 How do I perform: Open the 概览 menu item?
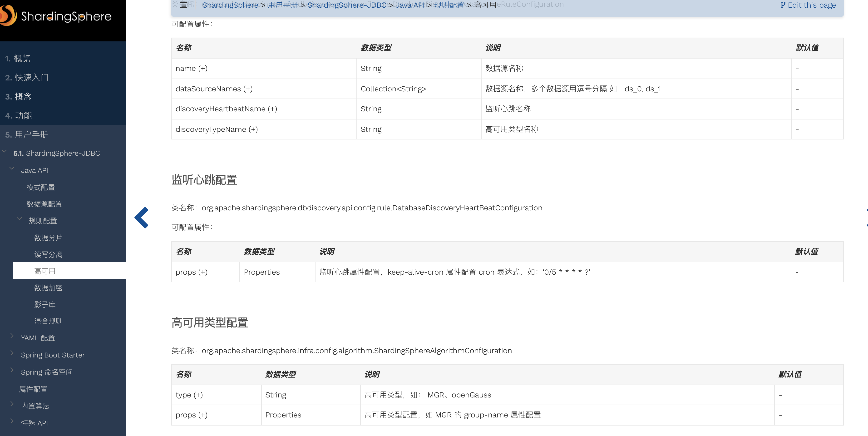(x=22, y=58)
